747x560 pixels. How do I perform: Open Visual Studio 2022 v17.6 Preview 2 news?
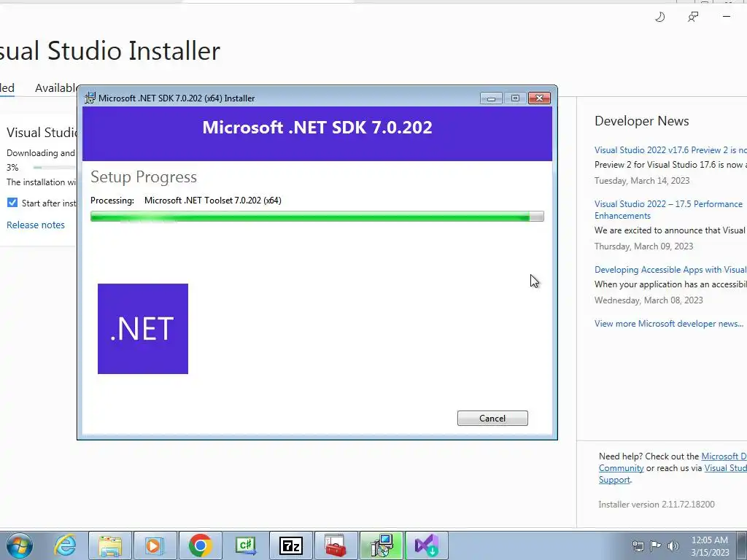click(670, 150)
